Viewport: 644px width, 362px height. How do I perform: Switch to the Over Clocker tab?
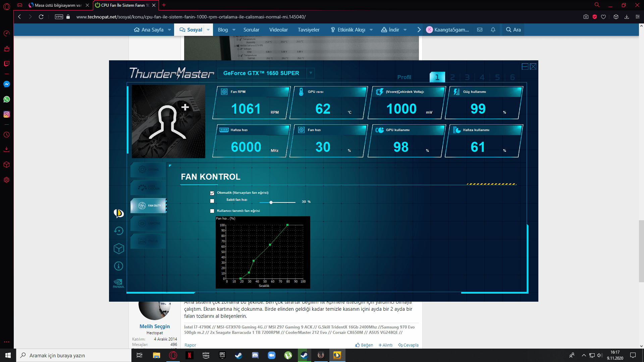tap(148, 187)
